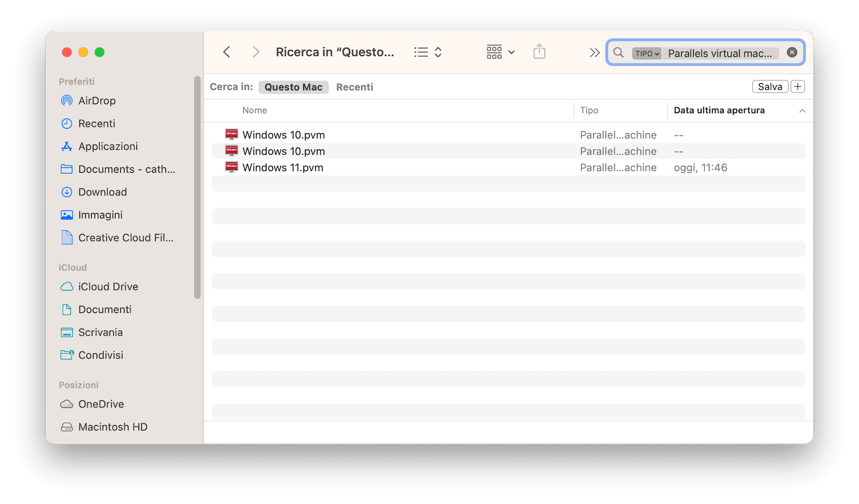The width and height of the screenshot is (859, 504).
Task: Click the Documenti page icon
Action: pos(67,310)
